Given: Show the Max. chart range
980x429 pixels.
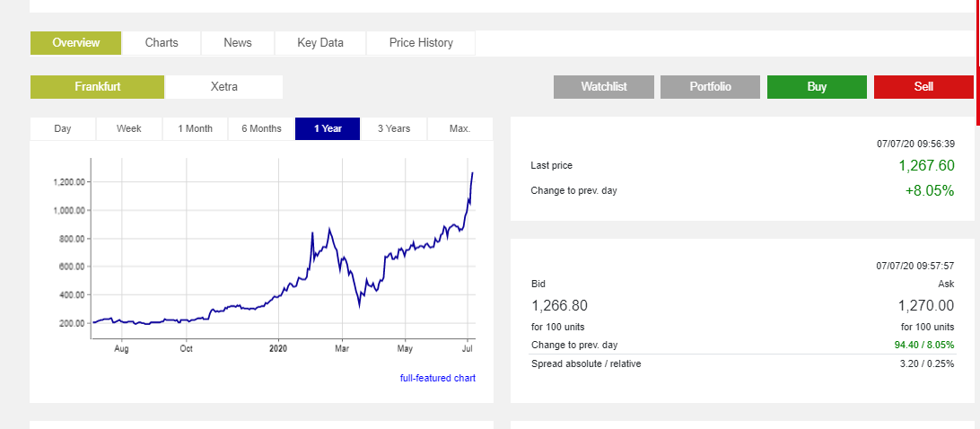Looking at the screenshot, I should point(459,128).
